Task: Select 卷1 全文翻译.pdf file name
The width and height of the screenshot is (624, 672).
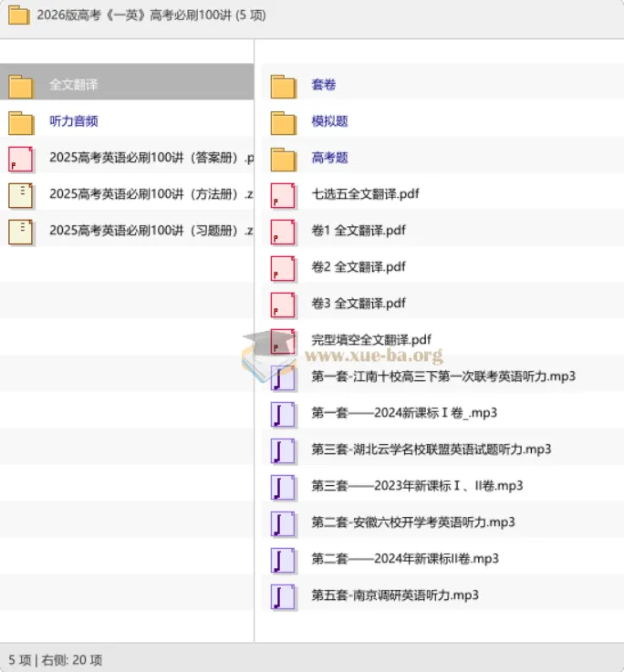Action: [359, 230]
